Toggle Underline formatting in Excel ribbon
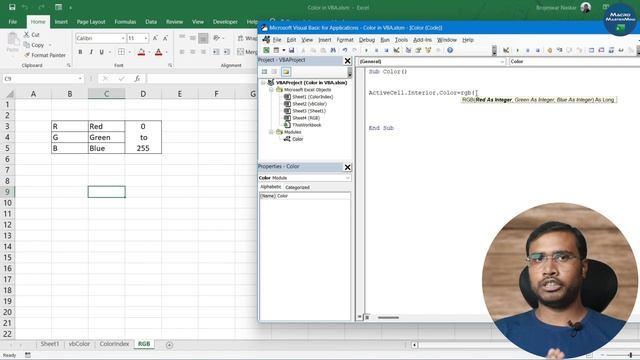This screenshot has height=360, width=640. coord(102,52)
